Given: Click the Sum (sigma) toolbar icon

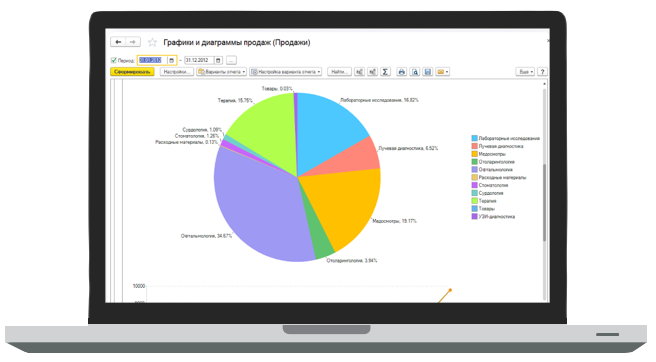Looking at the screenshot, I should pyautogui.click(x=385, y=72).
